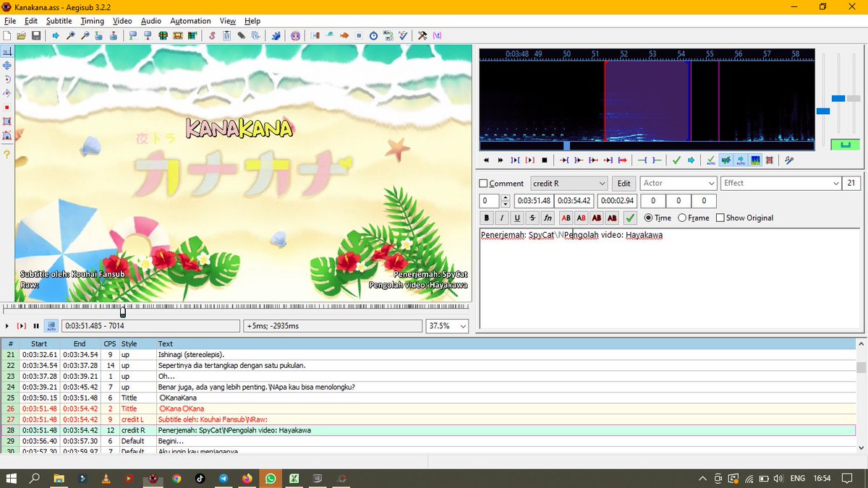Pause video playback

point(36,326)
